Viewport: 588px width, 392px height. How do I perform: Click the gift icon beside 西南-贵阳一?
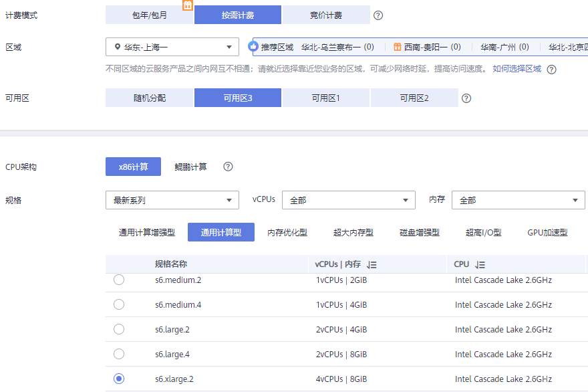(398, 47)
